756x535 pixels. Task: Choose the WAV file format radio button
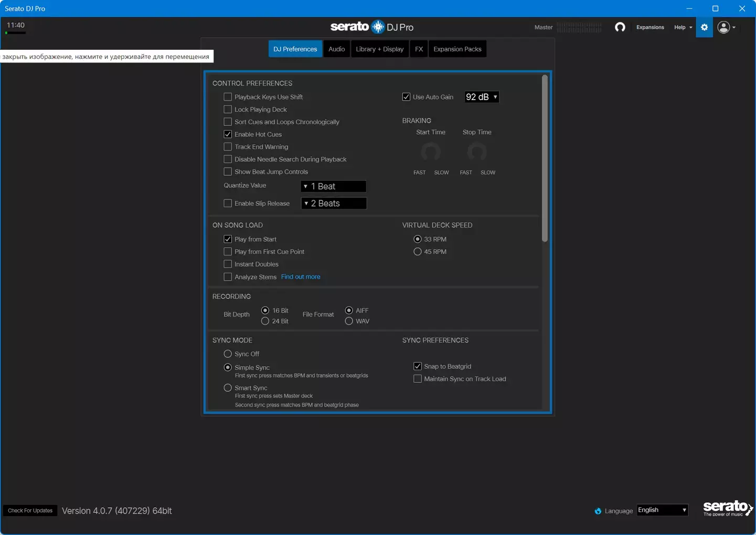[x=349, y=321]
